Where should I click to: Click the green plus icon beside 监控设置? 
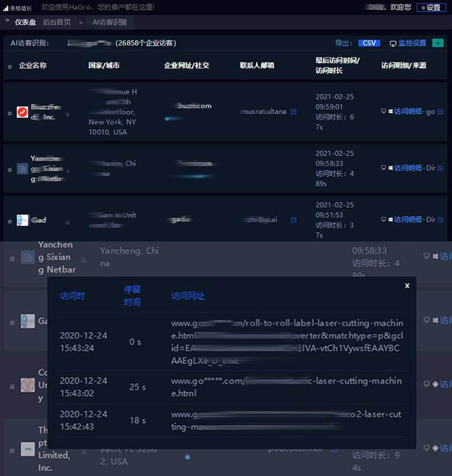438,43
